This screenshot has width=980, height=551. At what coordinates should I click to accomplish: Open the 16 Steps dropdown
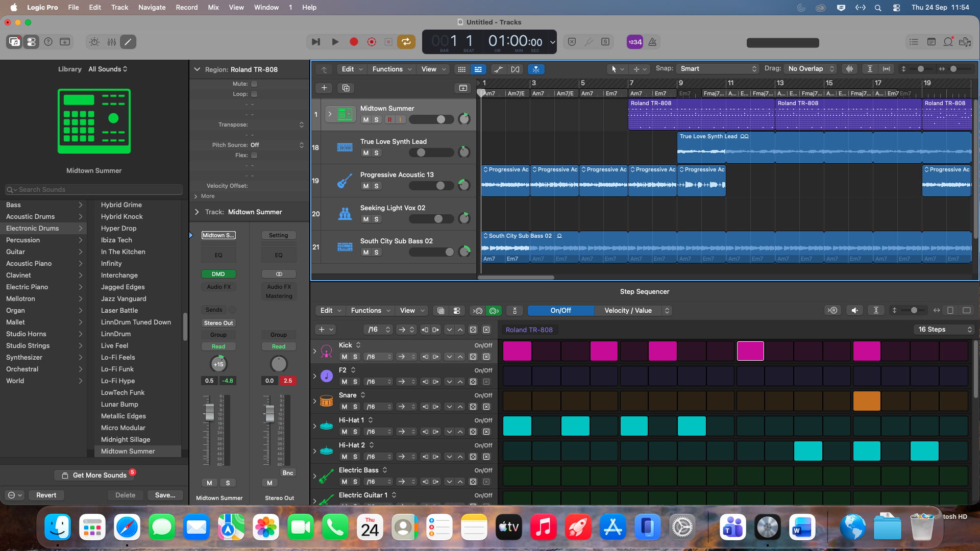click(x=945, y=330)
